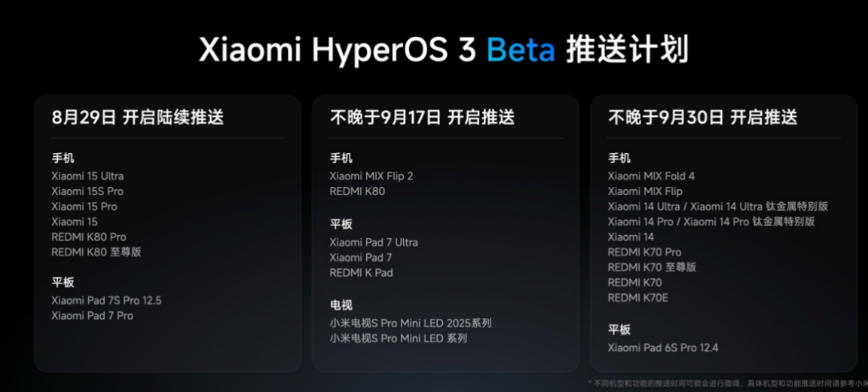Click the footnote disclaimer text
This screenshot has height=392, width=868.
pos(727,383)
